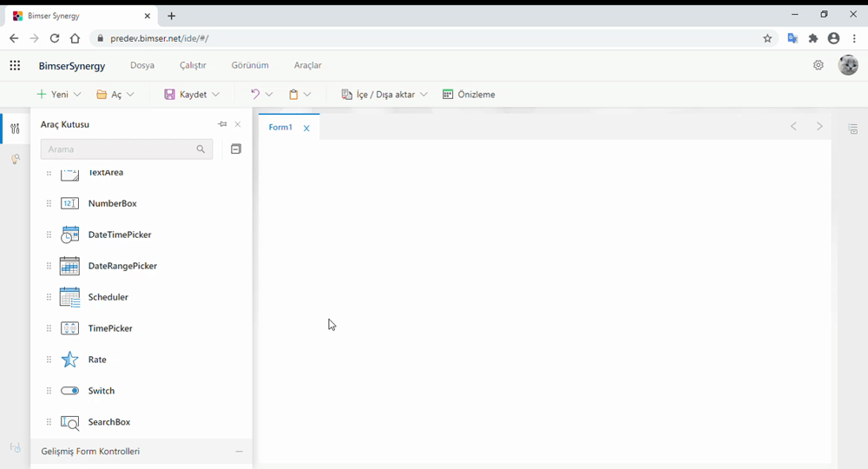Open the Kaydet dropdown arrow
Viewport: 868px width, 469px height.
pyautogui.click(x=215, y=95)
